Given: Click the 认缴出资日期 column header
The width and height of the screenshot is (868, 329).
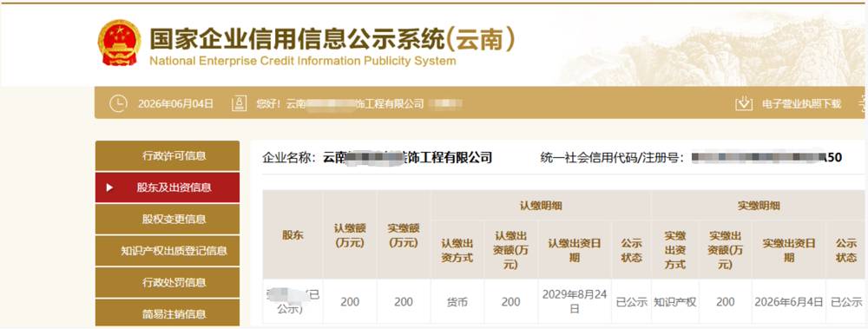Looking at the screenshot, I should (575, 250).
